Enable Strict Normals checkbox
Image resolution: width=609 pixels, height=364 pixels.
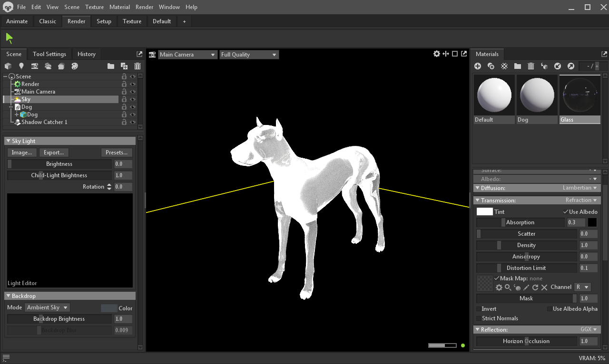479,318
